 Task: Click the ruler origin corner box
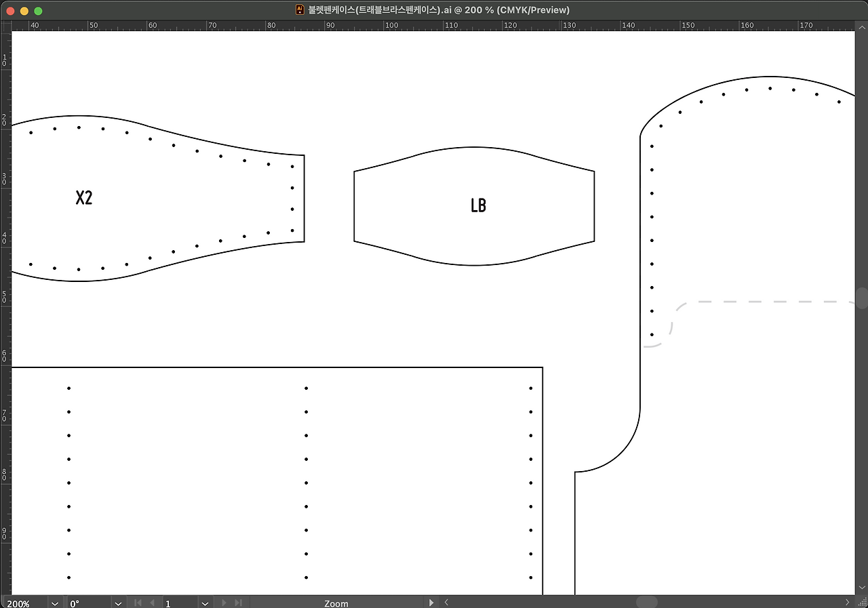click(x=6, y=26)
